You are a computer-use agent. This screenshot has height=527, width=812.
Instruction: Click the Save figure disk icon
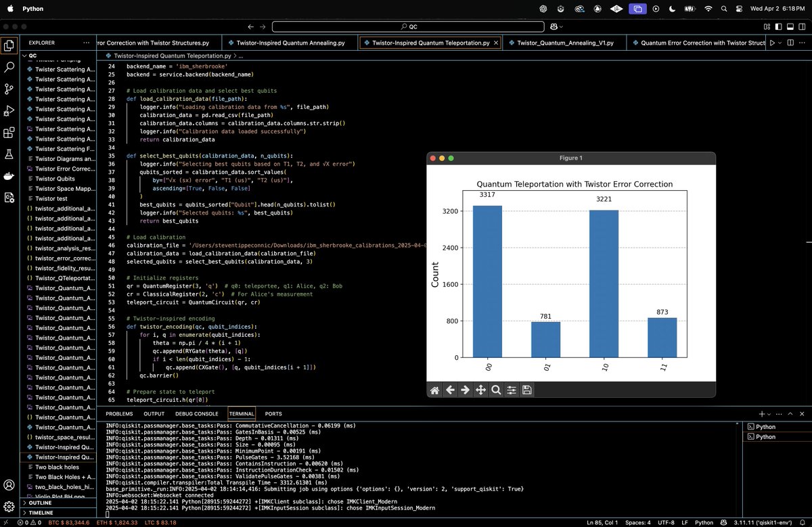(526, 390)
